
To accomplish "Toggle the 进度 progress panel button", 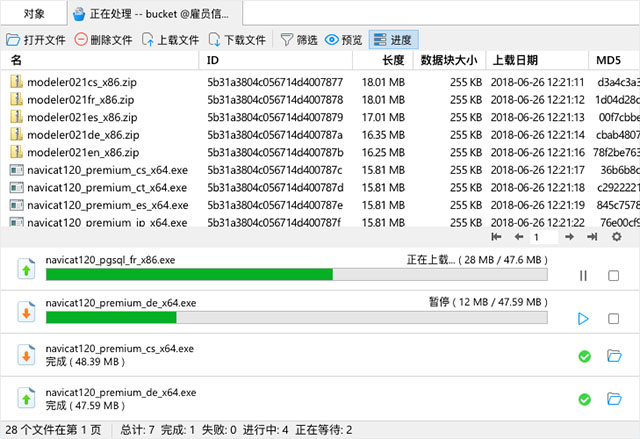I will (x=393, y=40).
